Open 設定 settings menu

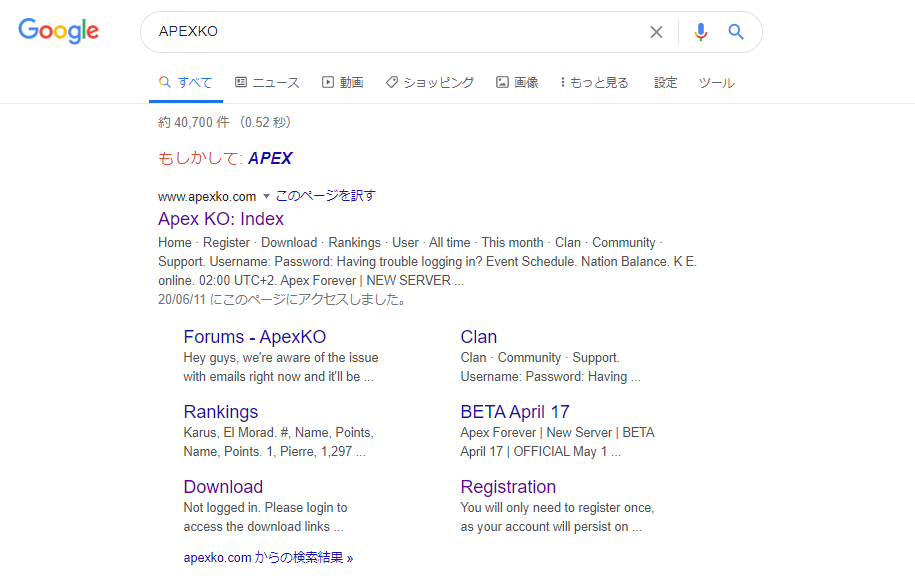[665, 82]
